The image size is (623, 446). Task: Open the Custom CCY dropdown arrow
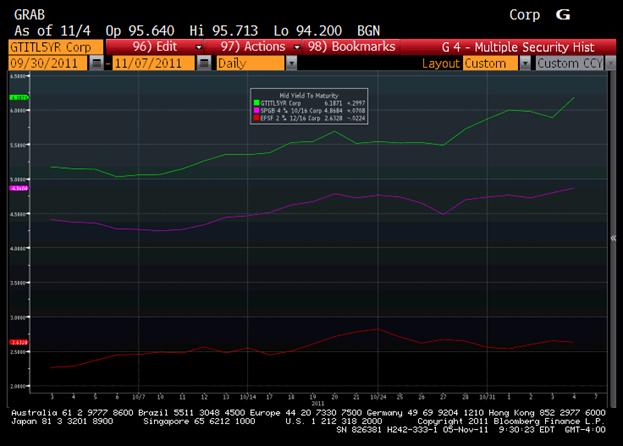pyautogui.click(x=610, y=64)
